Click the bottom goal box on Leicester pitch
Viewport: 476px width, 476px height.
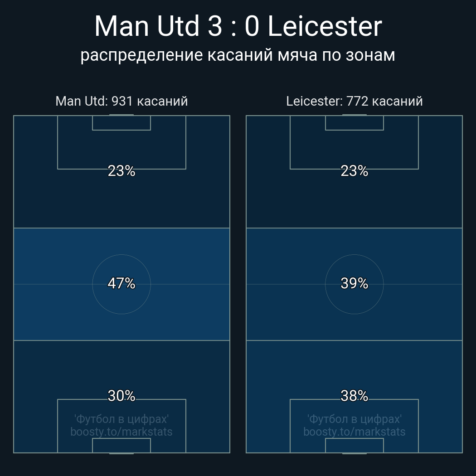click(354, 445)
